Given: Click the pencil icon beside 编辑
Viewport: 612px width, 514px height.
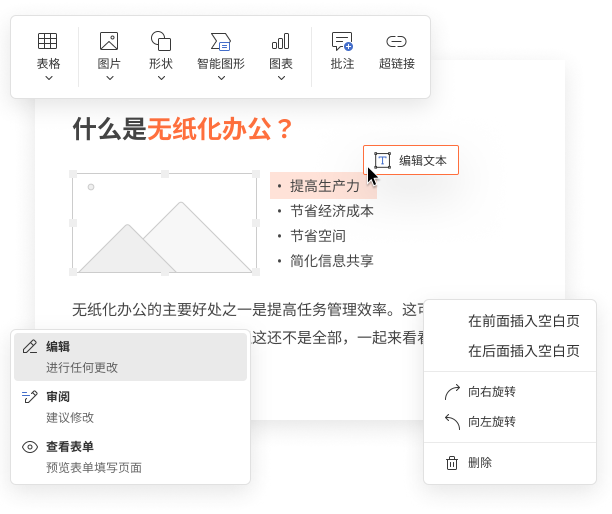Looking at the screenshot, I should (x=30, y=347).
